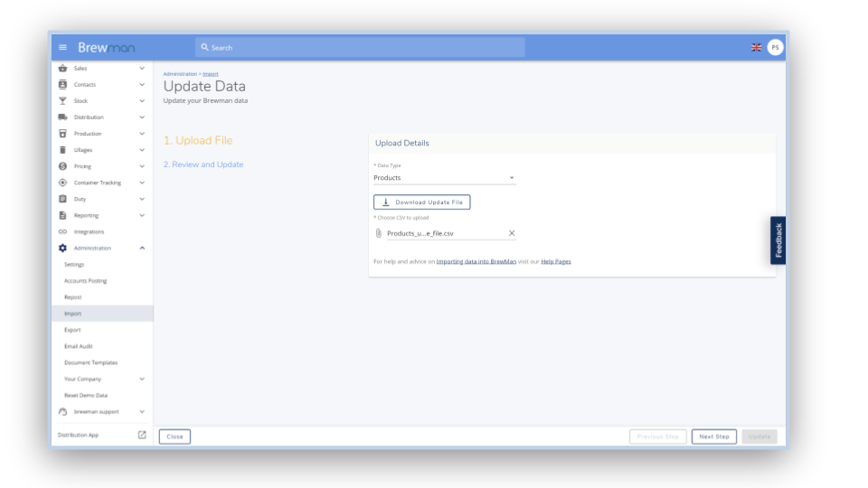Open the hamburger menu icon
Screen dimensions: 868x488
tap(62, 48)
